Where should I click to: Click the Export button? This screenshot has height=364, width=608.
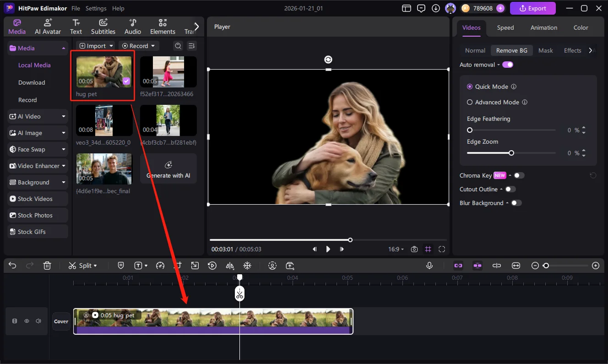click(532, 8)
